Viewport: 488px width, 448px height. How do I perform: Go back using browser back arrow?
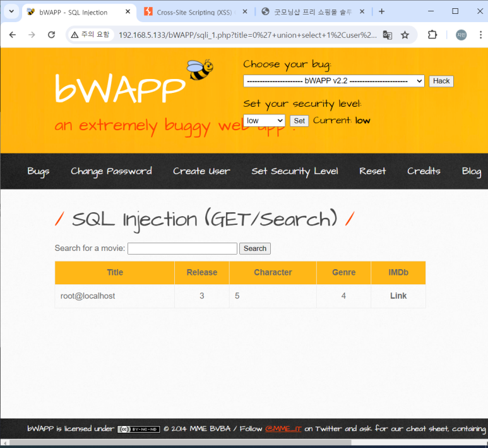coord(13,35)
